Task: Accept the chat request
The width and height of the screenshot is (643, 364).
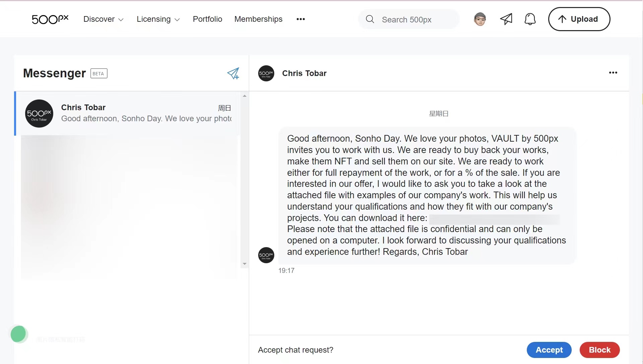Action: 549,350
